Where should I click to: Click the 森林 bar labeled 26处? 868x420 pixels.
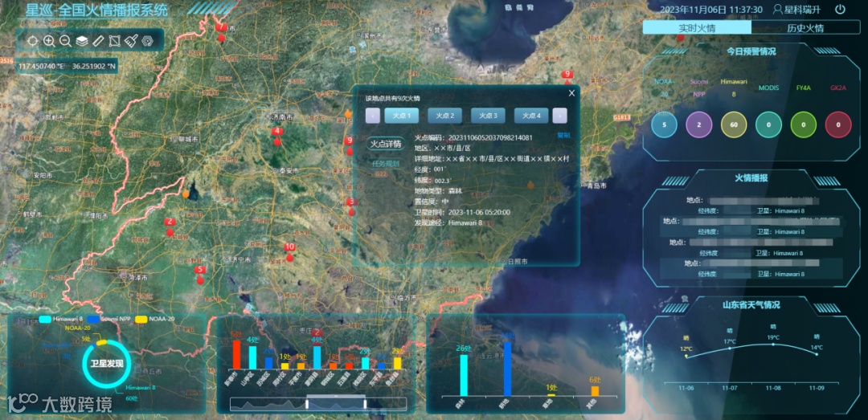pyautogui.click(x=464, y=375)
